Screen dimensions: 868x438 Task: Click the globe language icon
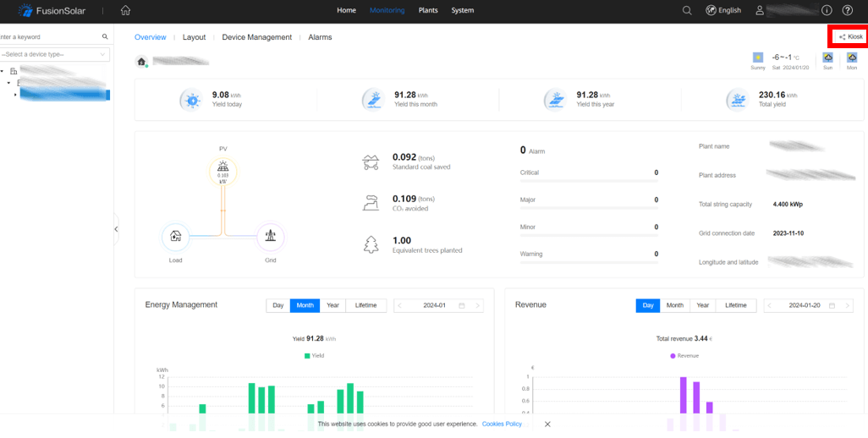pyautogui.click(x=711, y=10)
